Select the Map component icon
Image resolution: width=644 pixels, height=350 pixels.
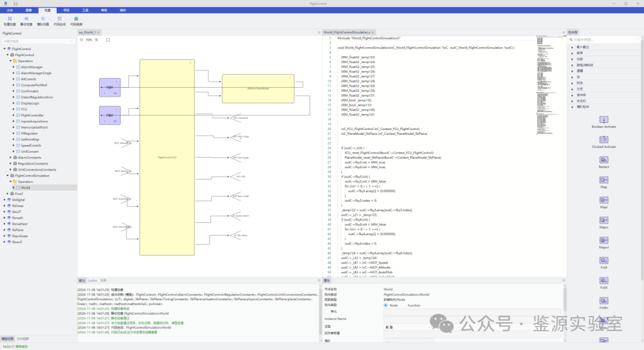coord(603,180)
